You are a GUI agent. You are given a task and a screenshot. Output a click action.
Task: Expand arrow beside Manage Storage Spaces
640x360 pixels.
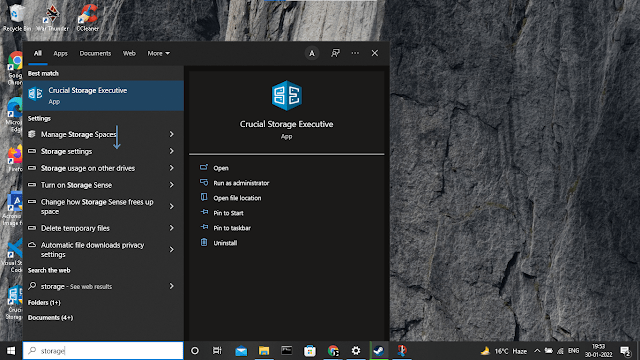click(x=171, y=134)
